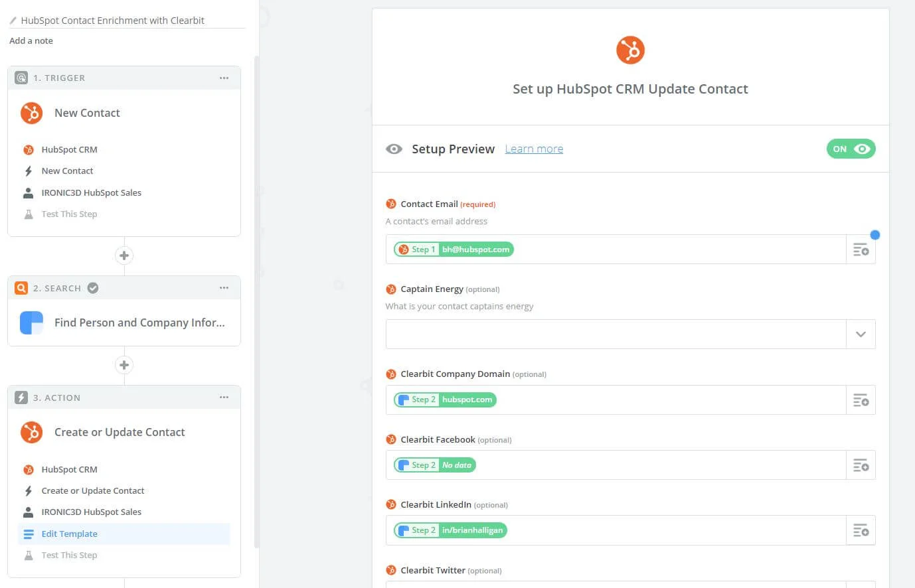Screen dimensions: 915x588
Task: Open Edit Template in the Action step
Action: (x=124, y=534)
